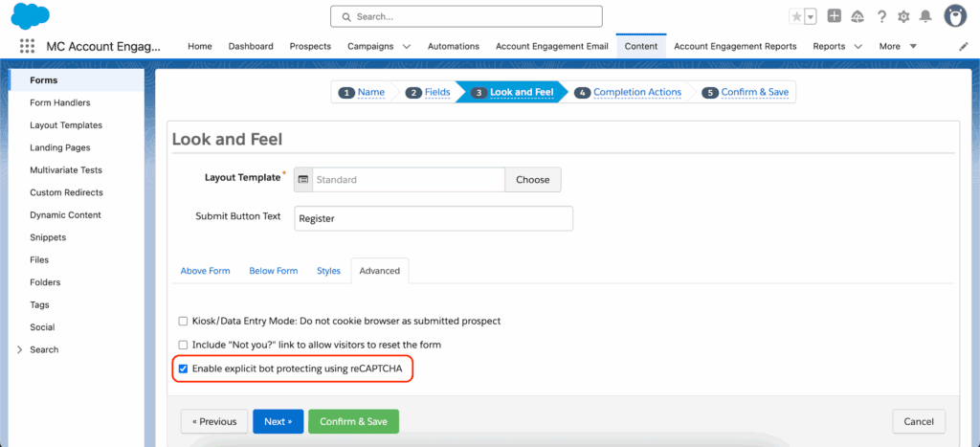Open the Account Engagement Email tab
980x447 pixels.
(x=552, y=46)
